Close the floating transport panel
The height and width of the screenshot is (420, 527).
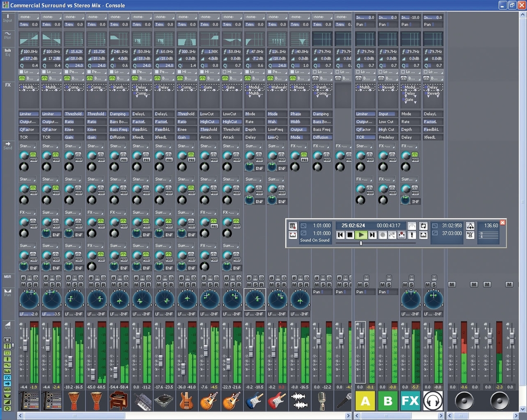[503, 222]
